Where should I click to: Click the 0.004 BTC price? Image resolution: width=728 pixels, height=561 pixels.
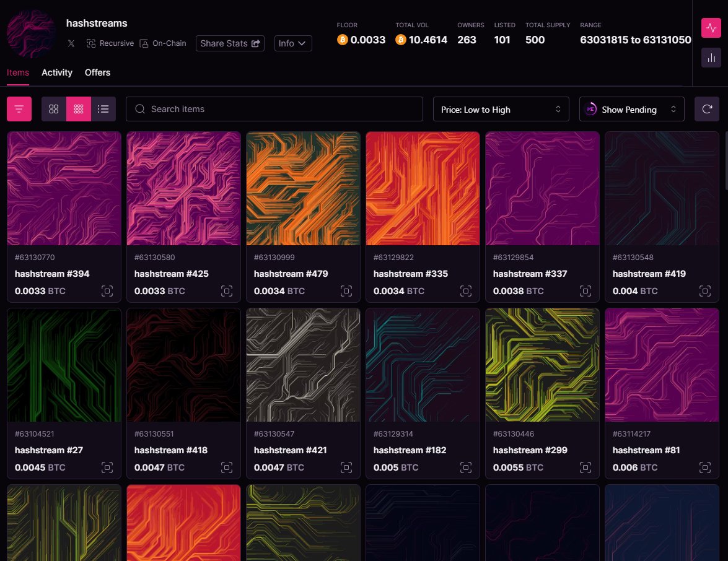(634, 291)
